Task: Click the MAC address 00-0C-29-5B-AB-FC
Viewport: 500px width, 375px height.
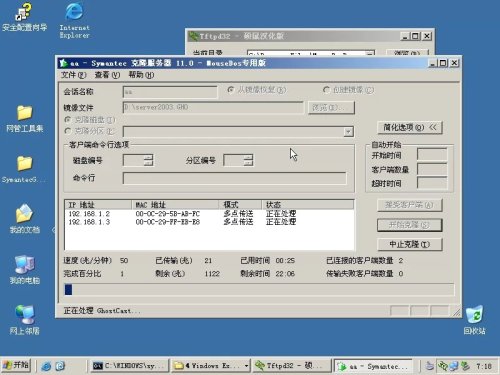Action: [167, 214]
